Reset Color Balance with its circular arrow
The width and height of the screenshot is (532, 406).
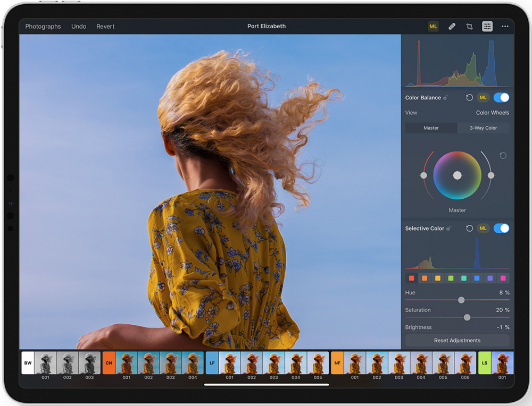[x=469, y=98]
